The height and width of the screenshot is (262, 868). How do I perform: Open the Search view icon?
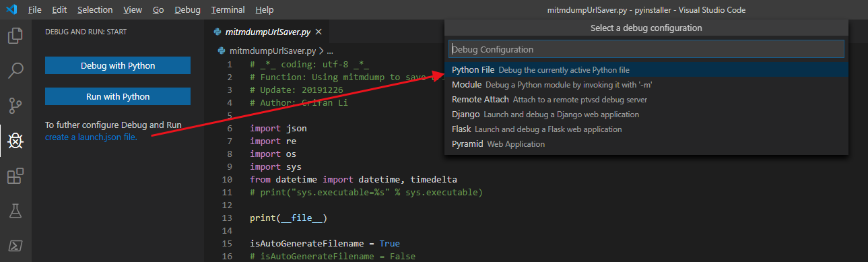pyautogui.click(x=15, y=70)
